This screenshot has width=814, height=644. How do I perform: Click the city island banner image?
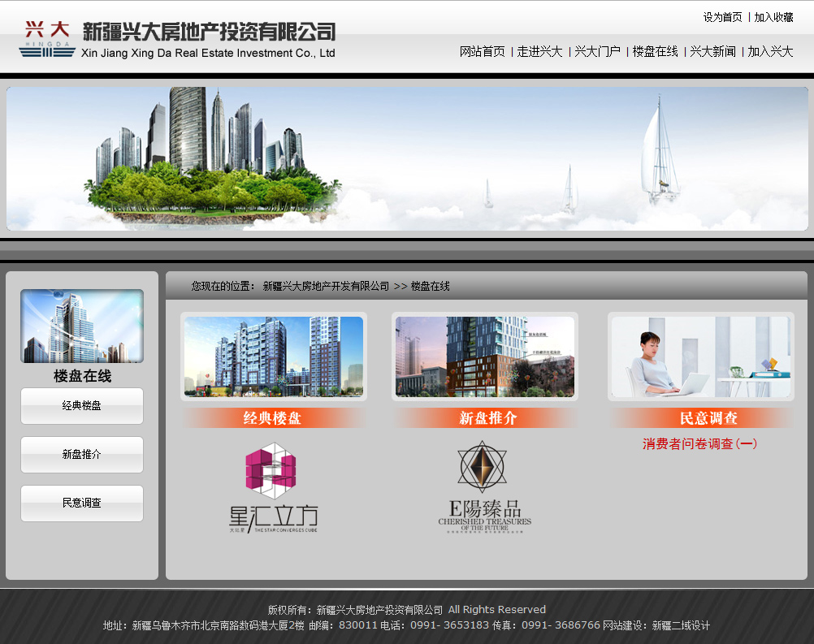click(x=407, y=159)
